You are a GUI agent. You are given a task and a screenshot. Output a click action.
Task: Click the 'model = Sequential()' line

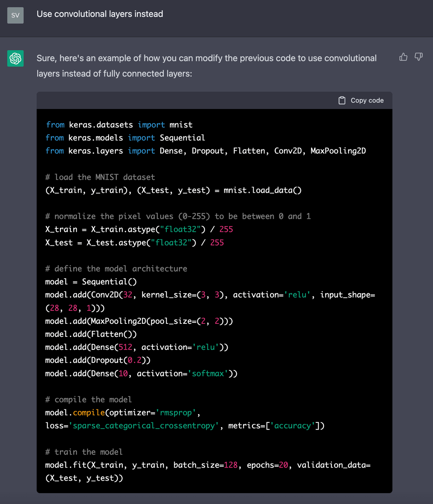pos(91,282)
